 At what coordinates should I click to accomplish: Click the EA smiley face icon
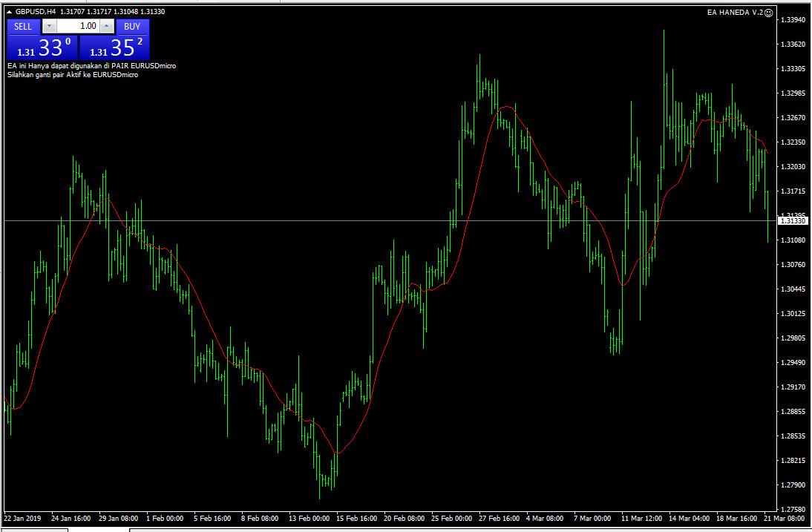click(769, 13)
